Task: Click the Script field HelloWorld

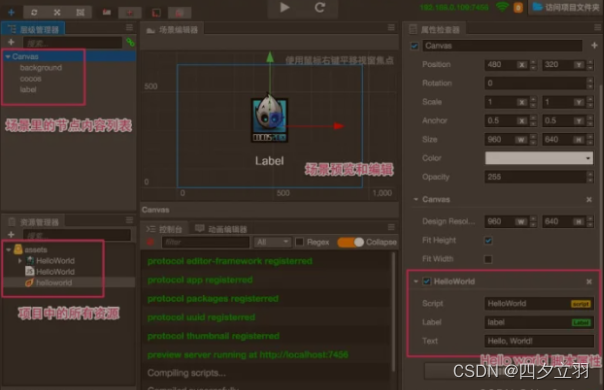Action: click(x=539, y=304)
